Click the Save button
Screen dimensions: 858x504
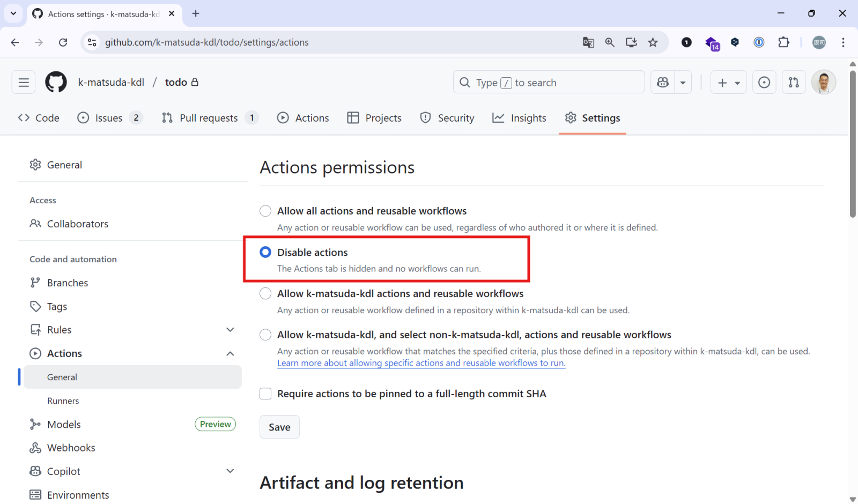coord(279,427)
